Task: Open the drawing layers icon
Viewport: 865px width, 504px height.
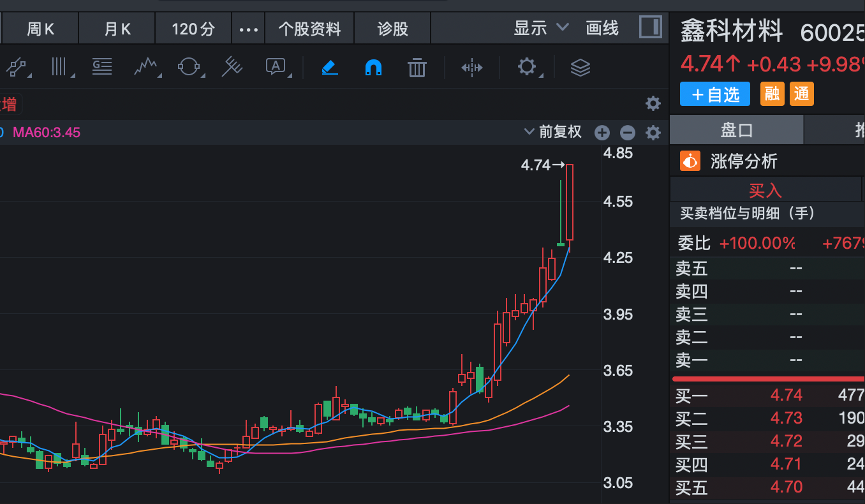Action: [580, 67]
